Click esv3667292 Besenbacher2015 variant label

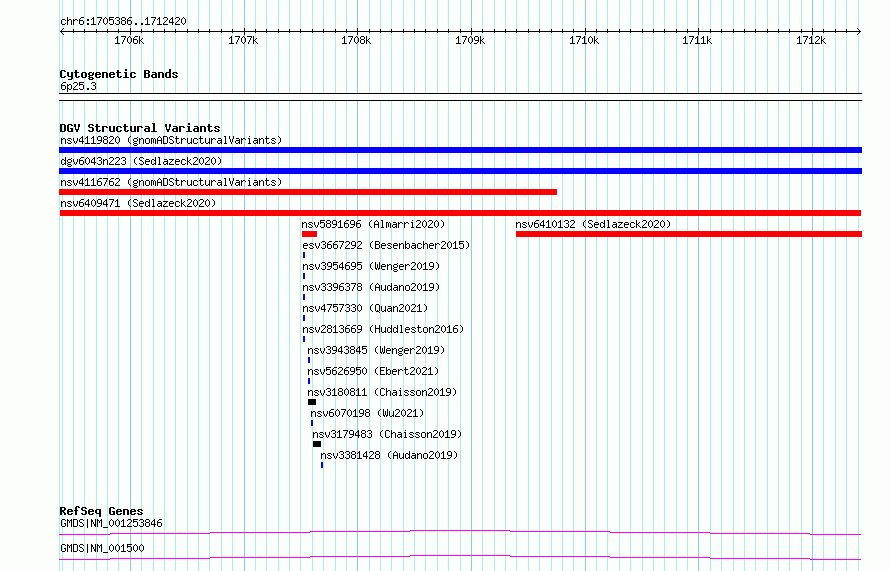tap(386, 245)
